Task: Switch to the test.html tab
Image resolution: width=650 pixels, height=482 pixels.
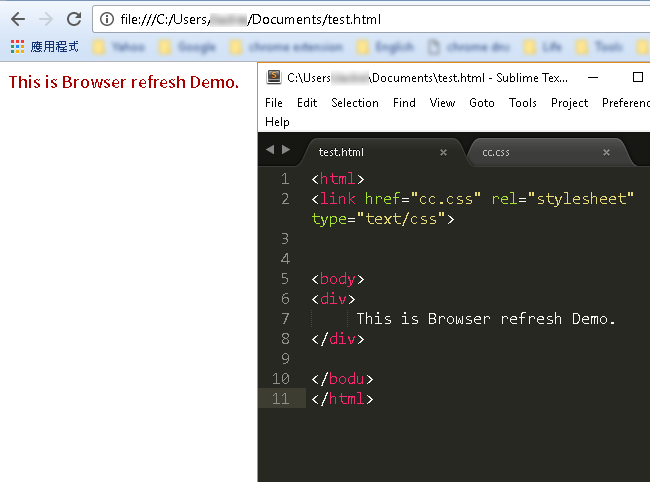Action: (341, 152)
